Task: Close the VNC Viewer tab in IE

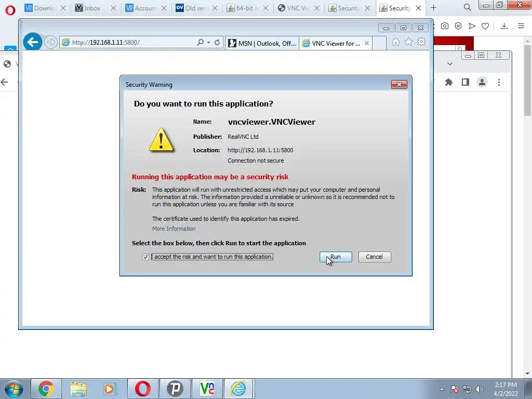Action: click(366, 44)
